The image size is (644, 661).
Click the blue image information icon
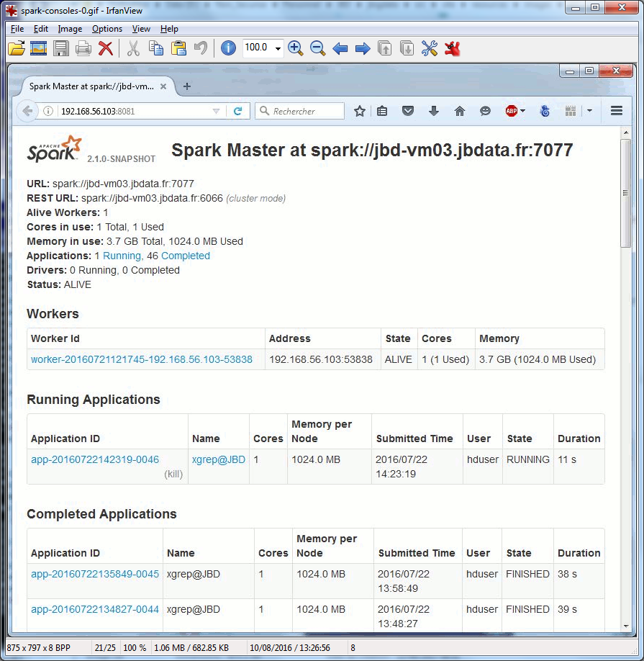228,48
